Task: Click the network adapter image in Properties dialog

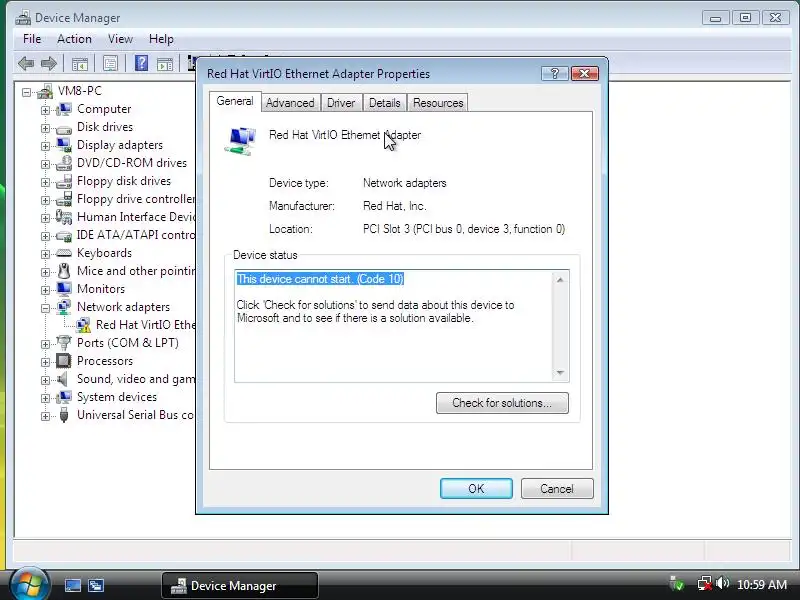Action: click(x=240, y=141)
